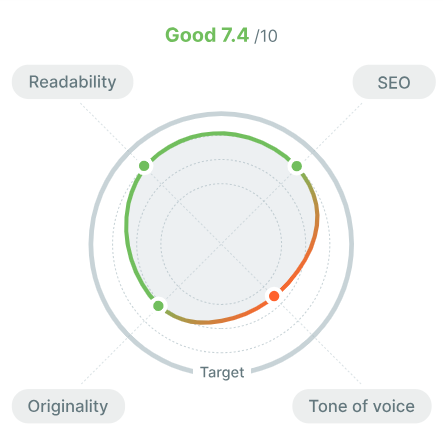Select the green Originality data point
Screen dimensions: 443x444
pos(158,305)
